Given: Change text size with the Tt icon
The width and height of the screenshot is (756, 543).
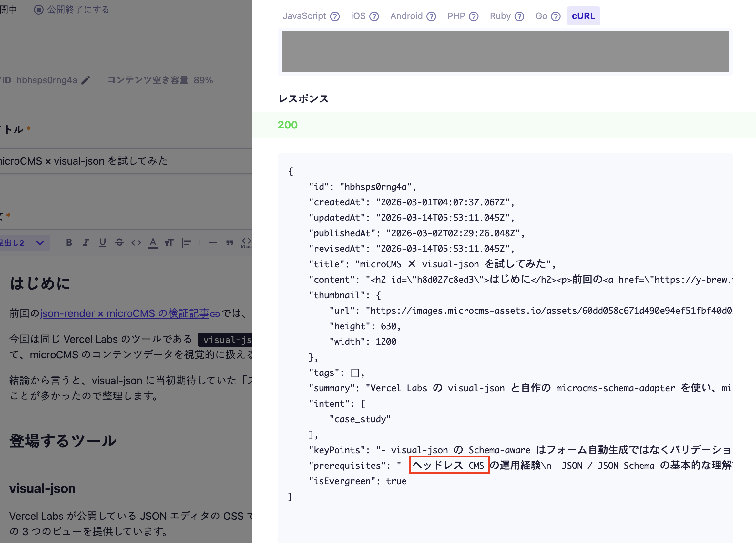Looking at the screenshot, I should pos(169,243).
